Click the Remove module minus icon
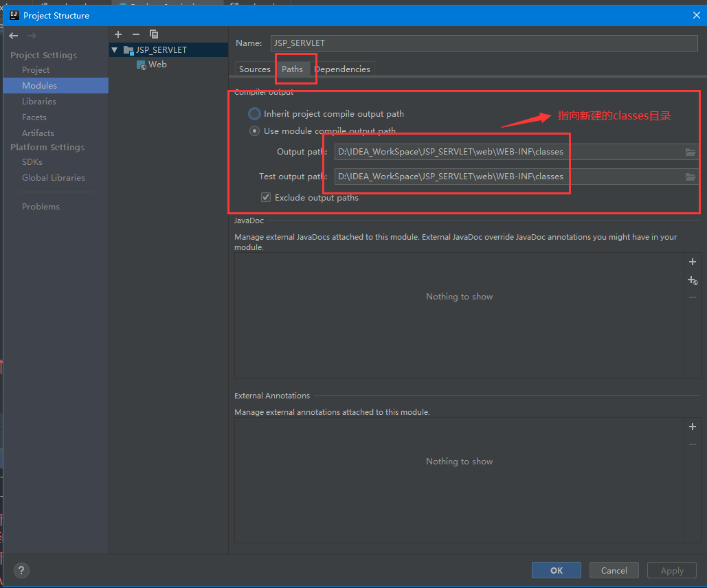Image resolution: width=707 pixels, height=588 pixels. coord(135,34)
